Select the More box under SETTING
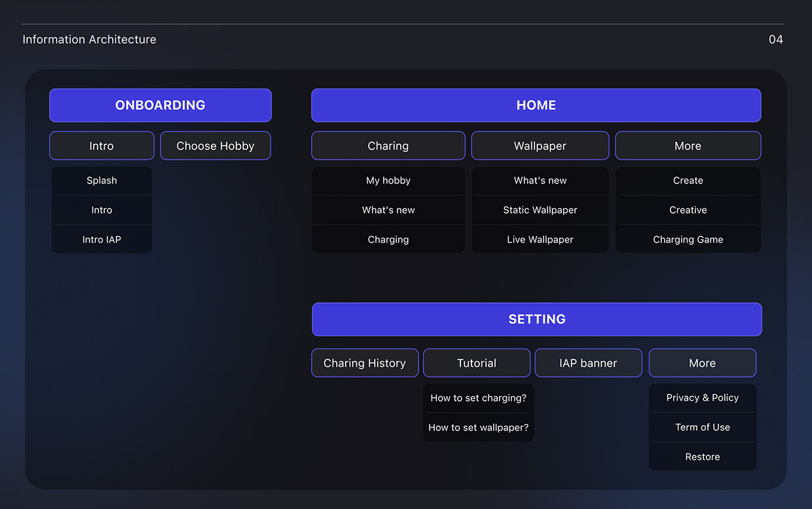The width and height of the screenshot is (812, 509). click(x=703, y=363)
